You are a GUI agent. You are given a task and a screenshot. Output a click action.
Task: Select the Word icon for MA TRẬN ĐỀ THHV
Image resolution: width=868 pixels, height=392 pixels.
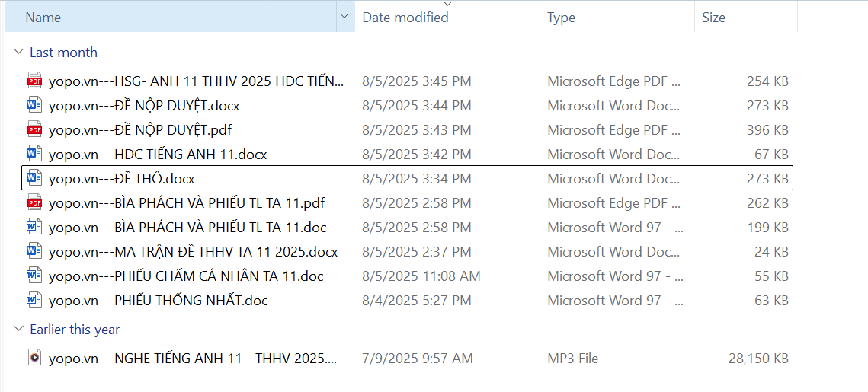pyautogui.click(x=34, y=251)
